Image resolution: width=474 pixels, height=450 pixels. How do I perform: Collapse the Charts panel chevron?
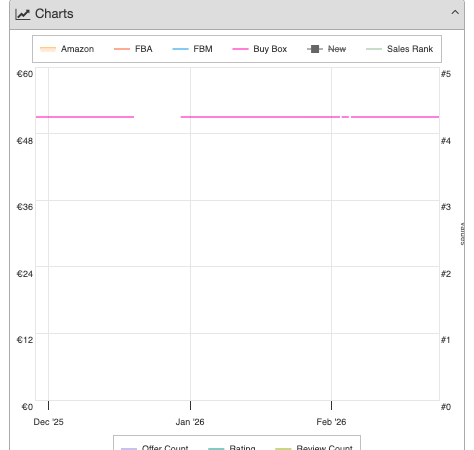[455, 13]
